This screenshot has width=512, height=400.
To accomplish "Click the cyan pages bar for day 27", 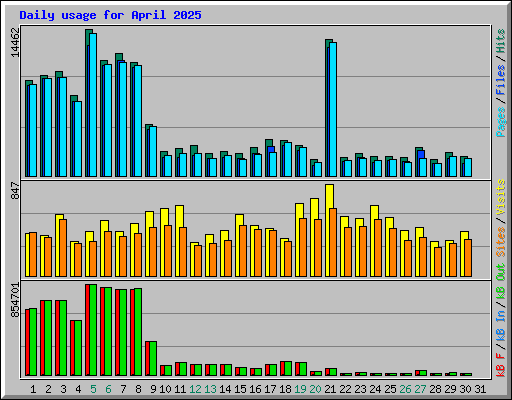I will click(423, 167).
